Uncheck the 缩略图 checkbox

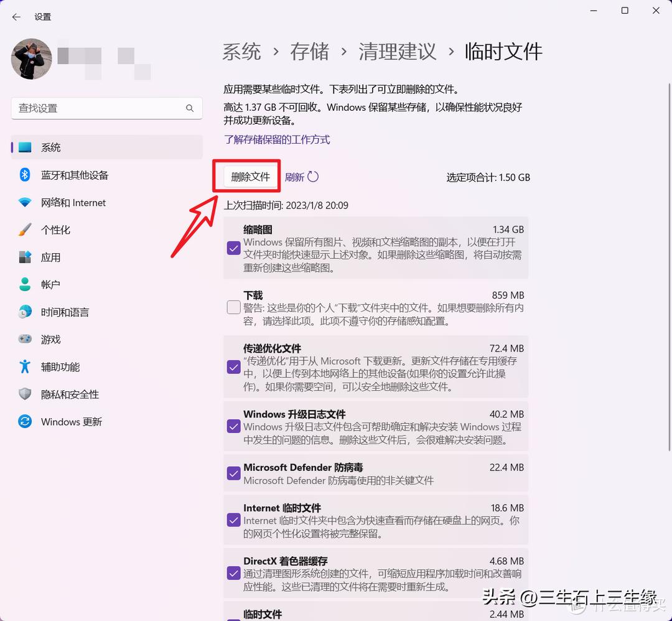233,248
